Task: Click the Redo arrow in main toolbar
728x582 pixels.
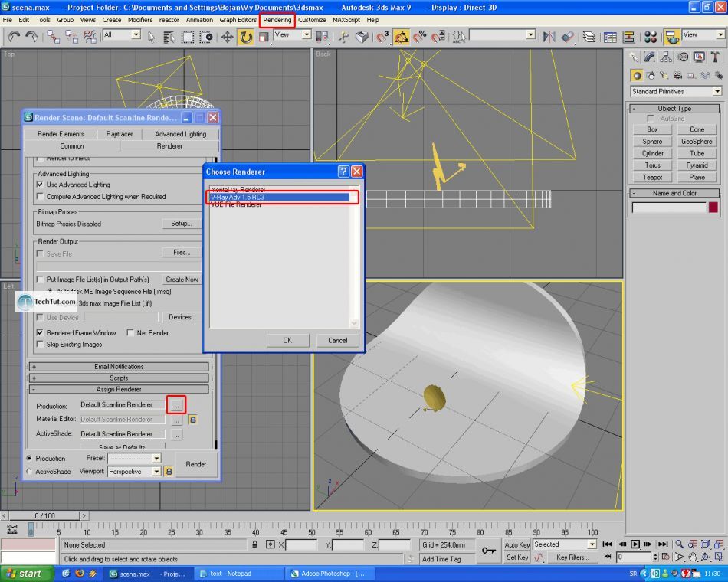Action: coord(31,37)
